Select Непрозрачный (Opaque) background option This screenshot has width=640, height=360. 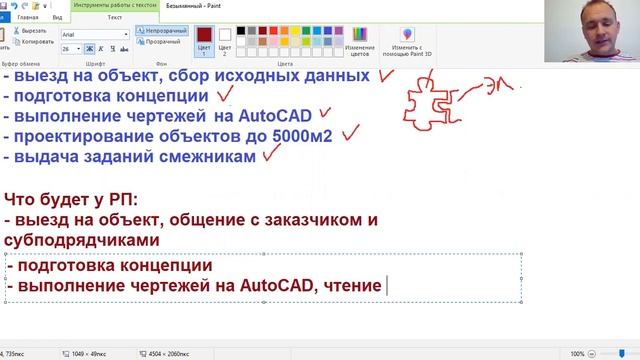pyautogui.click(x=162, y=31)
